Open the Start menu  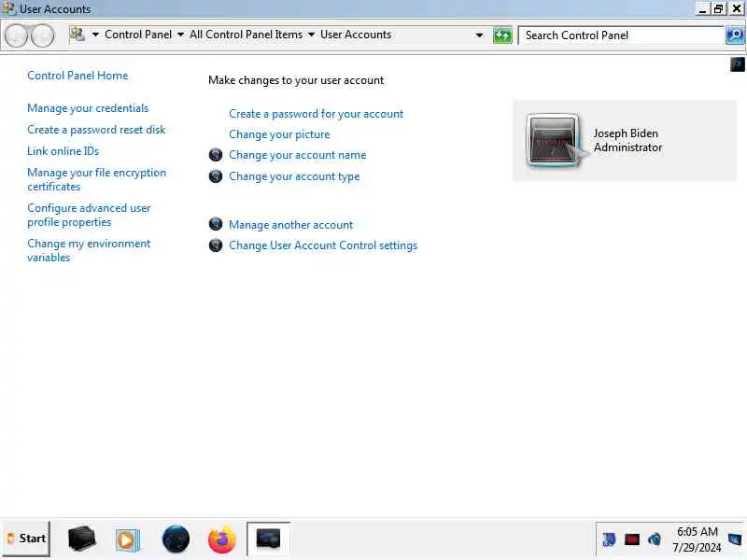coord(26,539)
